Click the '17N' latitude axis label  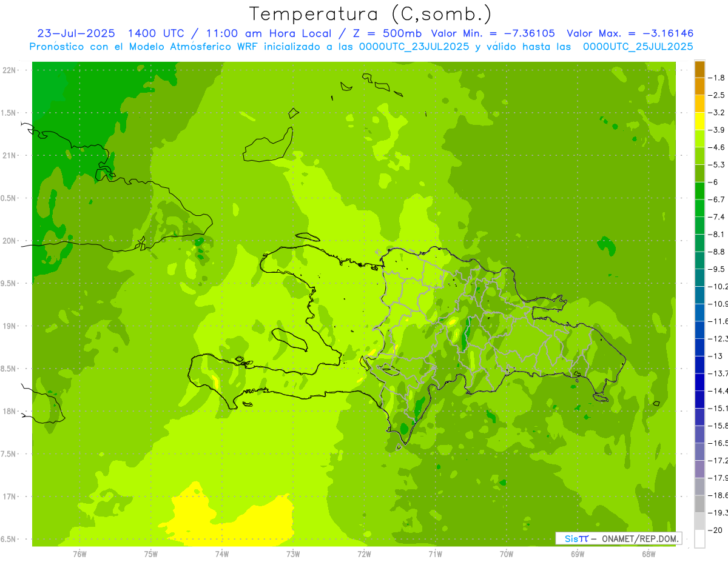tap(10, 497)
